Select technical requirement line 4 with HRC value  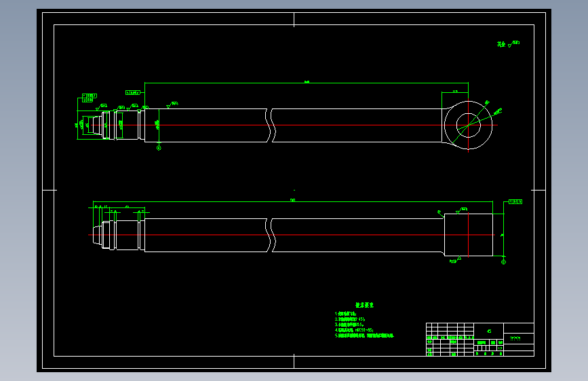tap(354, 330)
